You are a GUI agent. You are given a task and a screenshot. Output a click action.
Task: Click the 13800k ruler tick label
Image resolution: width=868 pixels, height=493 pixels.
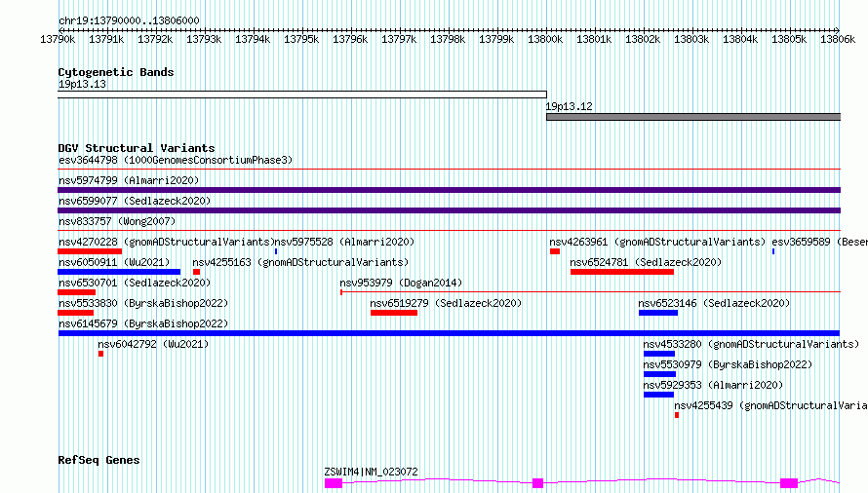[x=545, y=39]
